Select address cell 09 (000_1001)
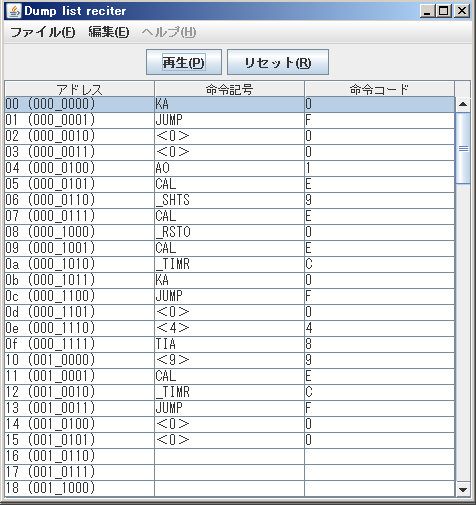 pyautogui.click(x=79, y=248)
